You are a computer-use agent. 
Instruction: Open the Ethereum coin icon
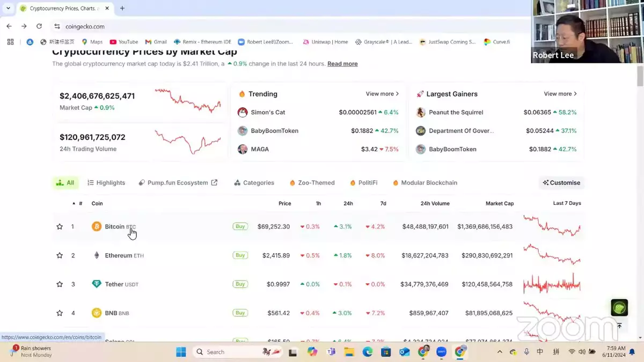pyautogui.click(x=97, y=256)
